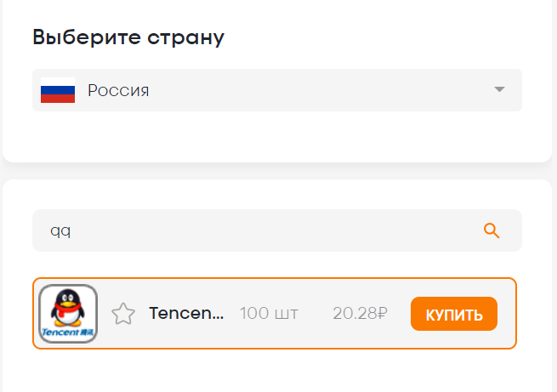
Task: Click empty space between qq and magnifier
Action: pyautogui.click(x=277, y=230)
